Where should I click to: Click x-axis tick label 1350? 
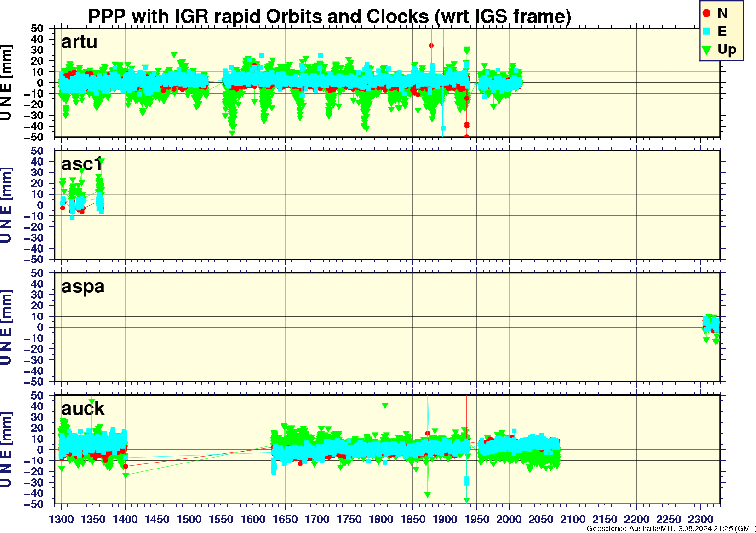pos(93,519)
